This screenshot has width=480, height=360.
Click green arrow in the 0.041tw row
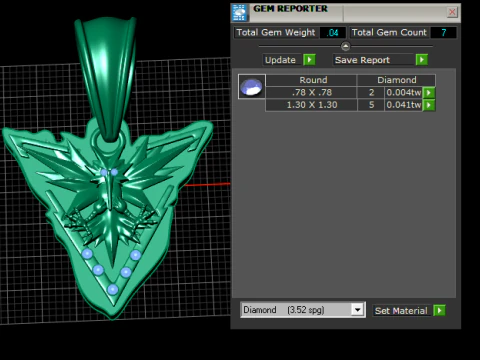[429, 105]
